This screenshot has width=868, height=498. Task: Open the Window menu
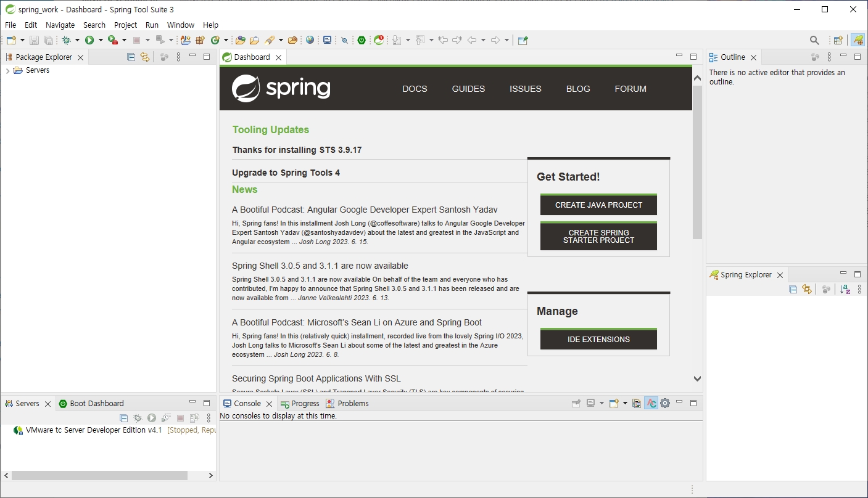tap(181, 25)
